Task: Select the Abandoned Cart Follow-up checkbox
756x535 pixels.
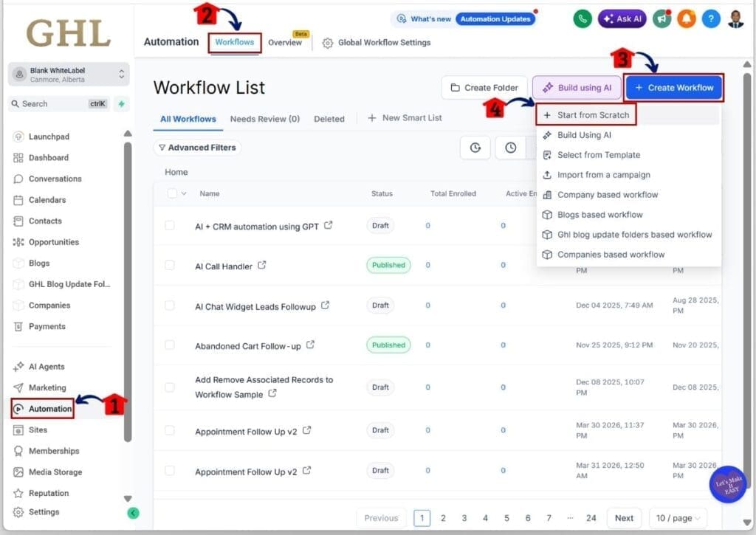Action: point(170,344)
